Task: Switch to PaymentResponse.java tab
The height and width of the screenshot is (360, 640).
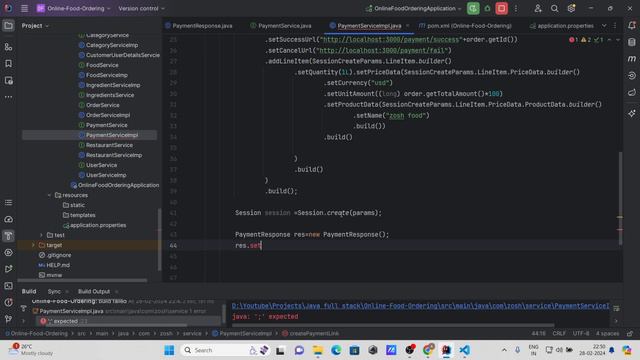Action: tap(199, 26)
